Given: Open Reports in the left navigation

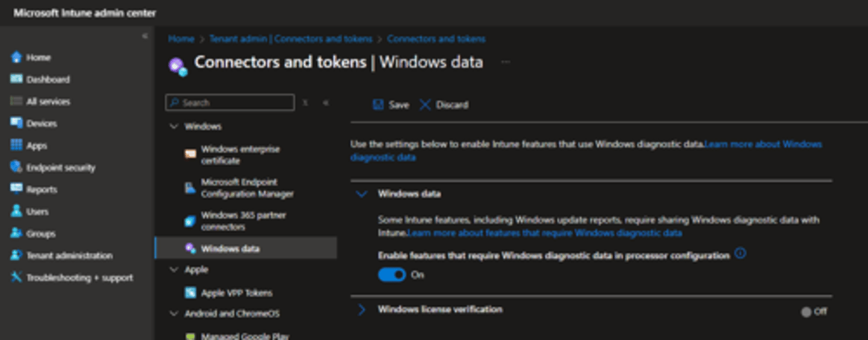Looking at the screenshot, I should point(42,190).
